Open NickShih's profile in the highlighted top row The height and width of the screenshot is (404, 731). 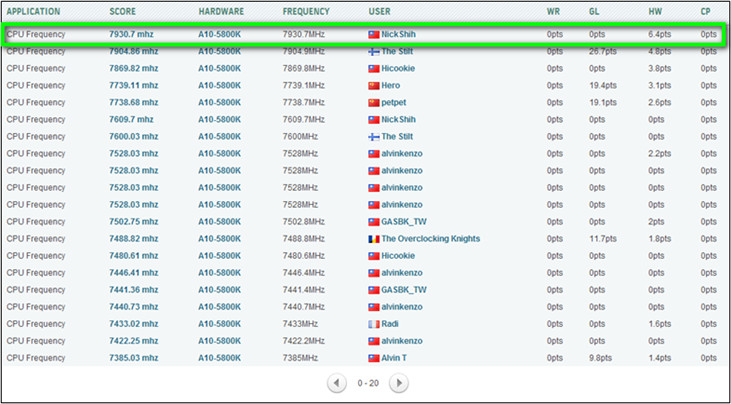tap(398, 34)
